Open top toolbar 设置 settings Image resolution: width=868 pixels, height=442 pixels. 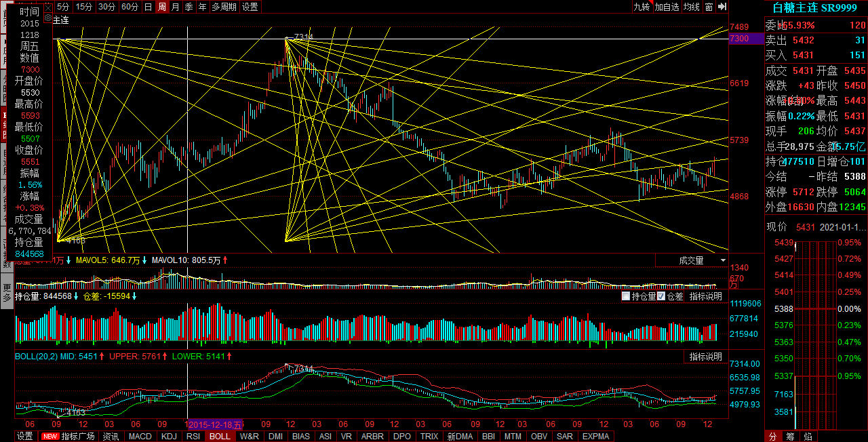250,7
